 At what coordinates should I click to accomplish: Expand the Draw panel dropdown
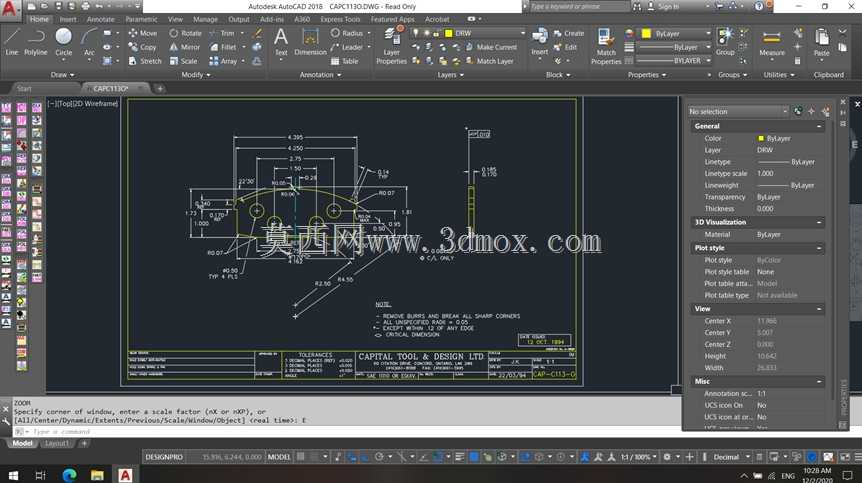pyautogui.click(x=62, y=75)
